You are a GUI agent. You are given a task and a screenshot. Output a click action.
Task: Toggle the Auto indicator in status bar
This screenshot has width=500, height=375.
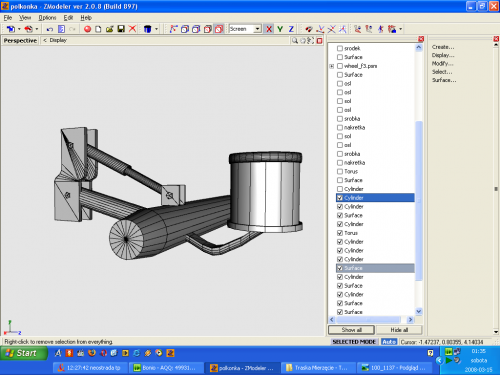coord(389,342)
